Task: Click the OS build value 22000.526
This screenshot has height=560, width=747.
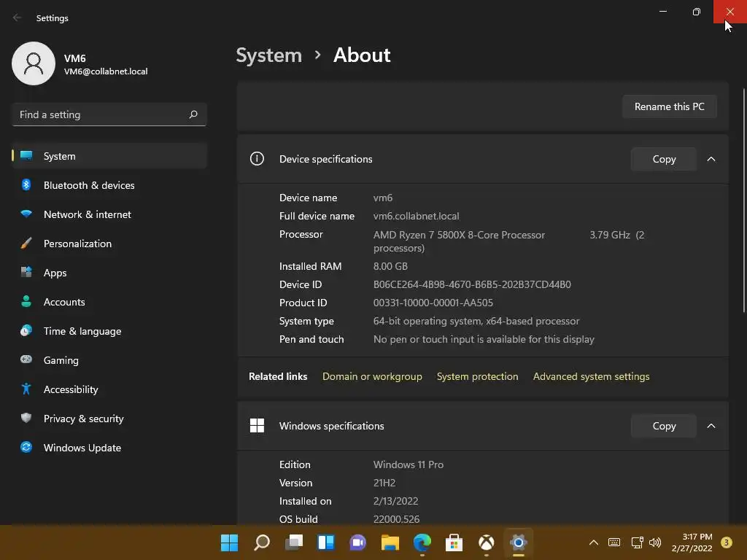Action: coord(396,519)
